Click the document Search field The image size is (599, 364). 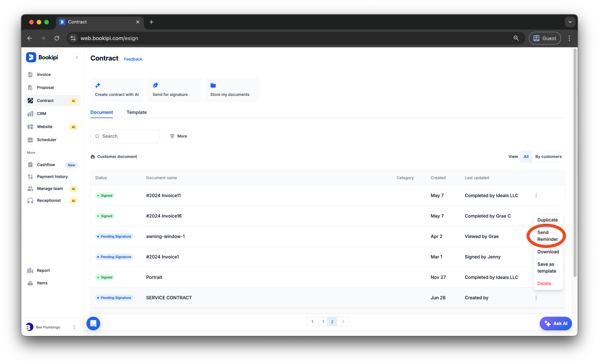pos(125,136)
